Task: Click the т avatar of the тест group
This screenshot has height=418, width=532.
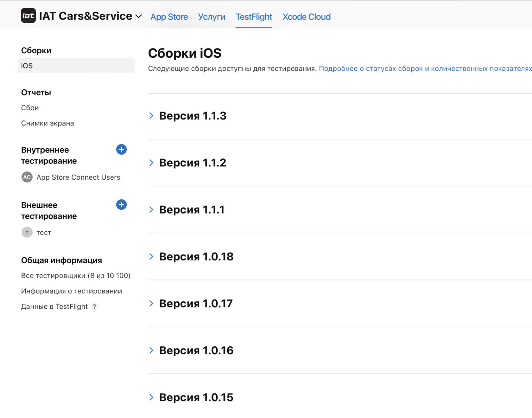Action: point(27,232)
